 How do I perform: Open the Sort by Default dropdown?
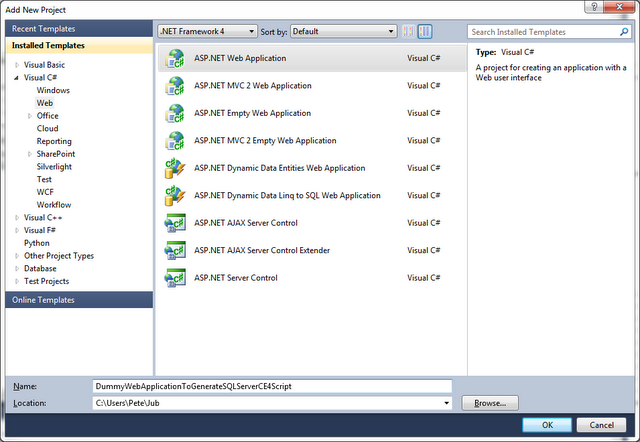pos(343,31)
